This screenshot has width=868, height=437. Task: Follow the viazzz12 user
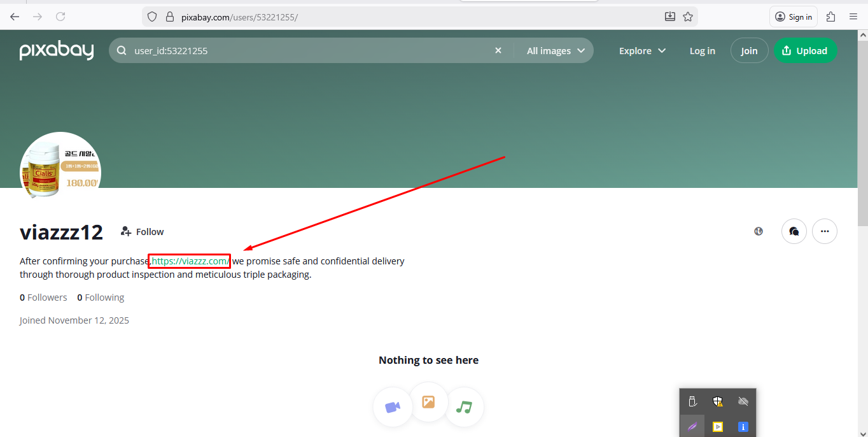[x=143, y=232]
